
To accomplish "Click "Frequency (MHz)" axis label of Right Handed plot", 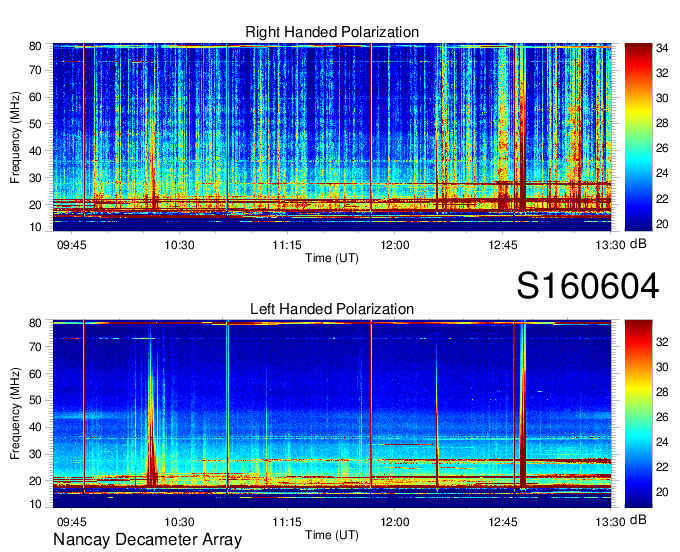I will 15,137.
